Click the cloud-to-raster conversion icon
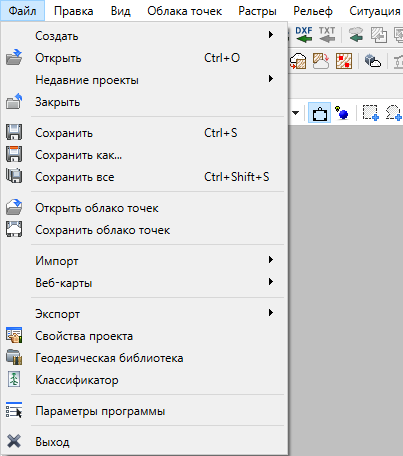403x456 pixels. coord(298,61)
